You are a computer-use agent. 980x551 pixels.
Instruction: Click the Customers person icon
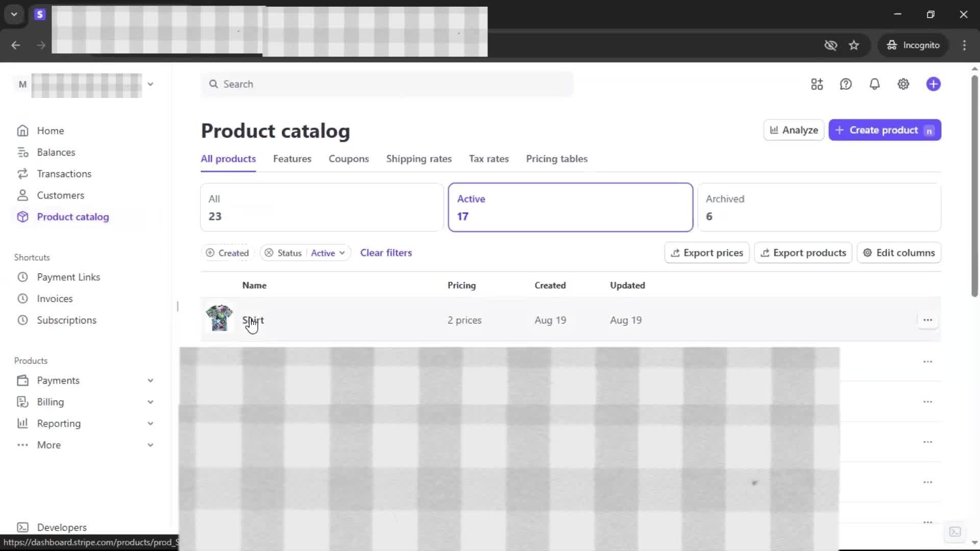(x=22, y=195)
